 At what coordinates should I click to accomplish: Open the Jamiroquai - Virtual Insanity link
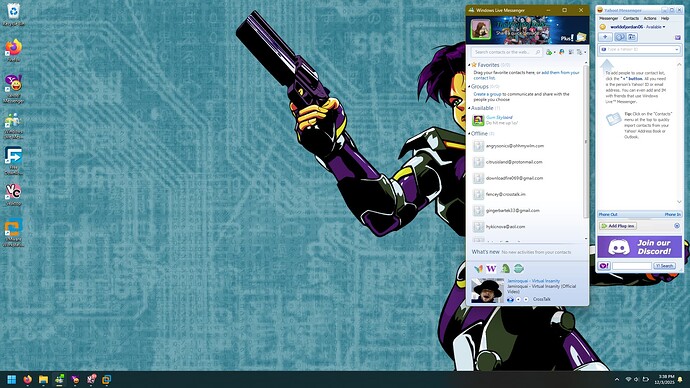[x=533, y=281]
